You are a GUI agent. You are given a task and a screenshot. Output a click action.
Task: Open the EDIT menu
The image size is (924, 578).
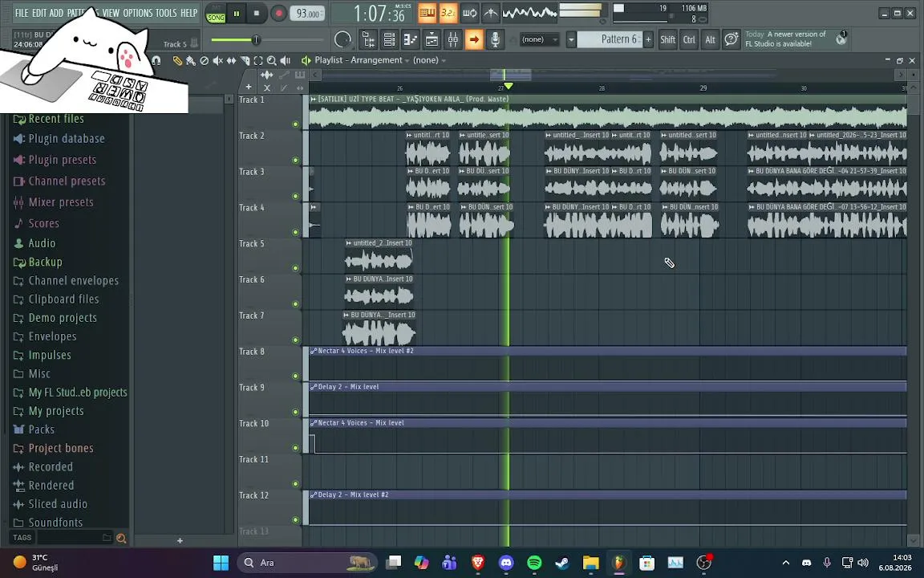pos(38,12)
